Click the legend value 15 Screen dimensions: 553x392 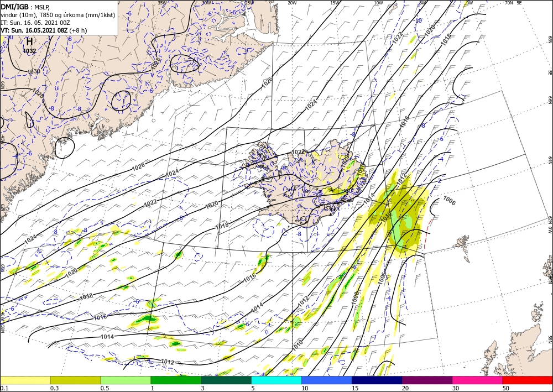coord(355,388)
